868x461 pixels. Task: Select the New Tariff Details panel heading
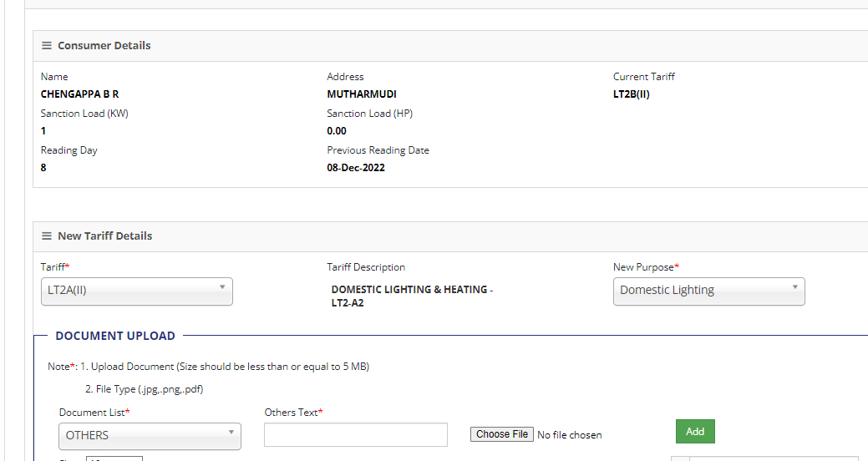coord(105,236)
